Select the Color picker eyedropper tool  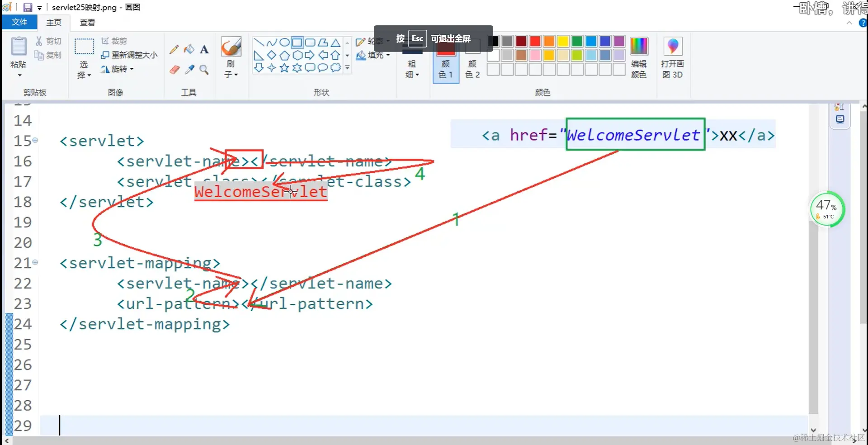point(189,70)
